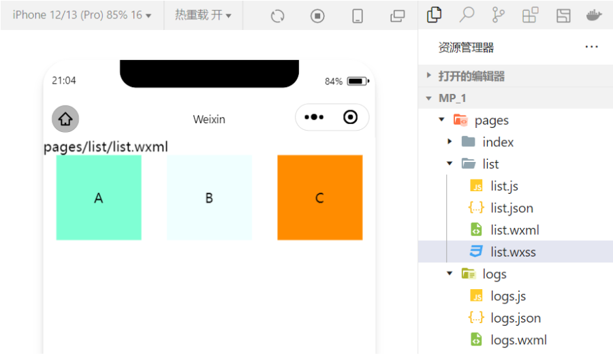Image resolution: width=613 pixels, height=364 pixels.
Task: Expand the index folder arrow
Action: (450, 142)
